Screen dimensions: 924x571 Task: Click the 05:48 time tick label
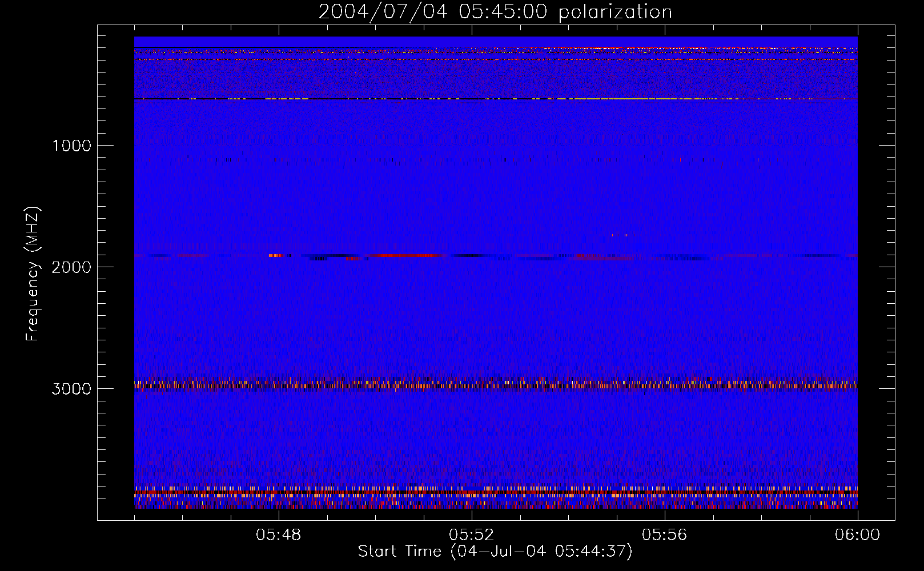click(x=279, y=535)
